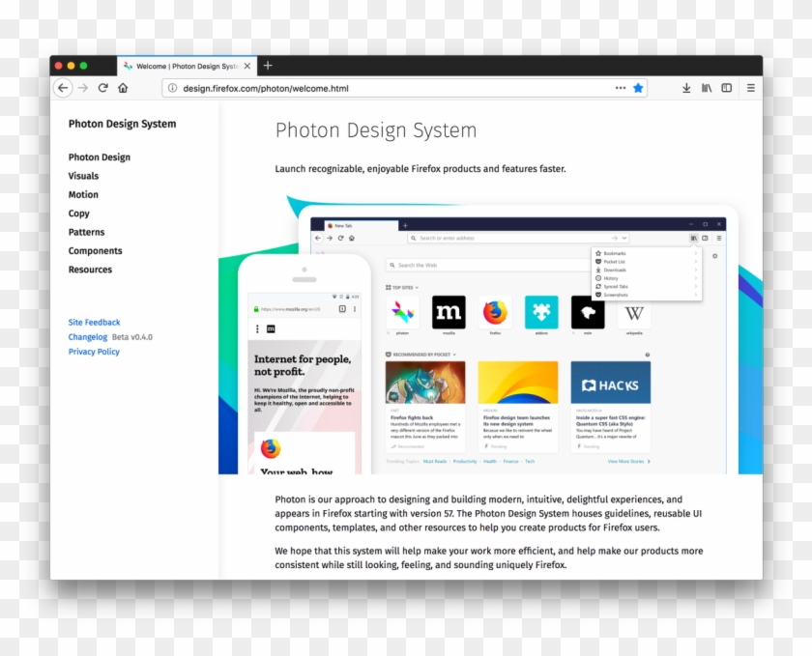This screenshot has width=812, height=656.
Task: Expand the Synced Tabs submenu arrow
Action: coord(696,286)
